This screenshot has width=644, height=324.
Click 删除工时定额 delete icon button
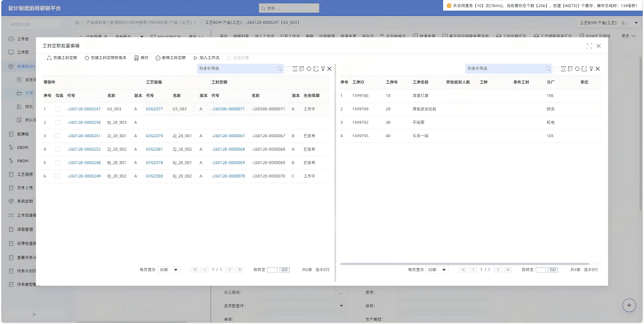pos(158,58)
